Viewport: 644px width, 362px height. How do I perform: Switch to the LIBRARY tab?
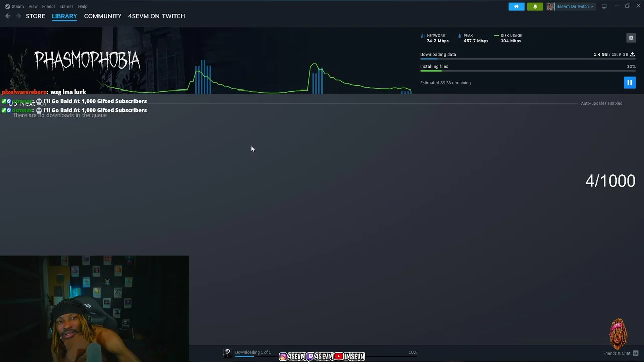(64, 16)
